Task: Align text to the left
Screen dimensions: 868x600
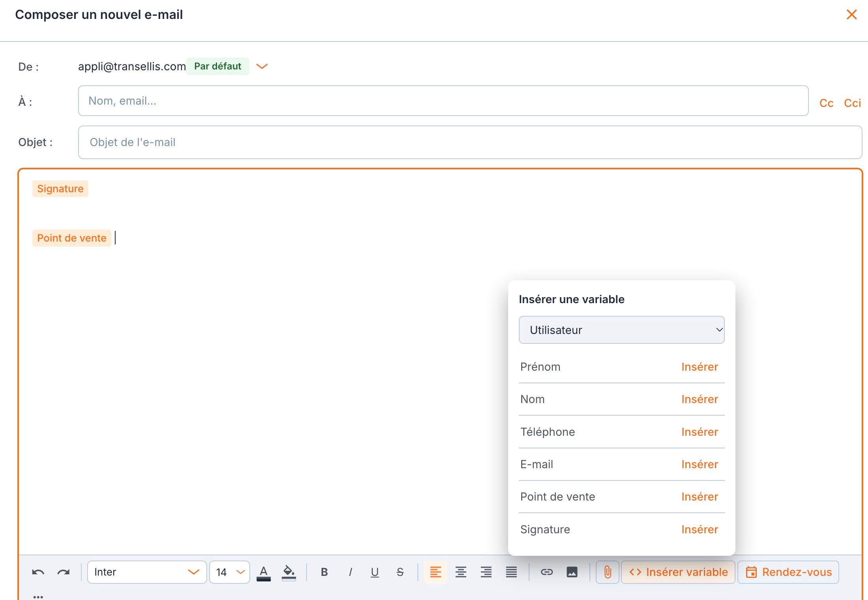Action: point(436,572)
